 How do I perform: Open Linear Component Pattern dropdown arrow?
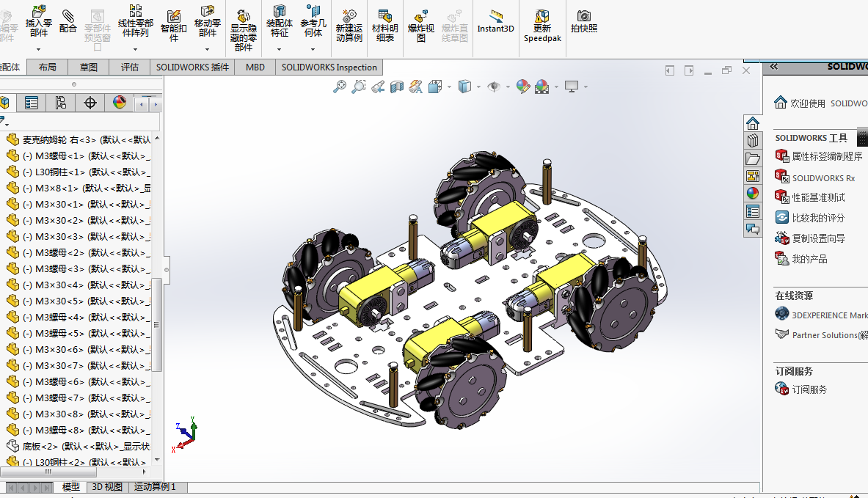tap(135, 49)
